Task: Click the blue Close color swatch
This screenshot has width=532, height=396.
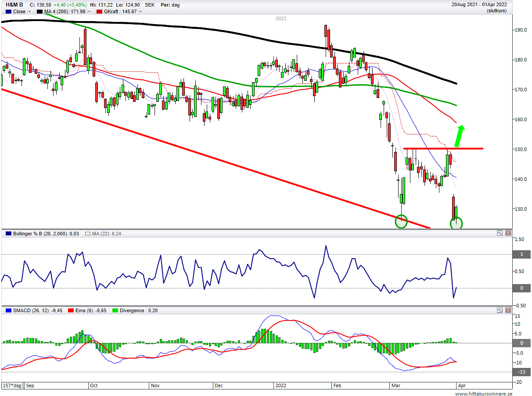Action: (x=8, y=12)
